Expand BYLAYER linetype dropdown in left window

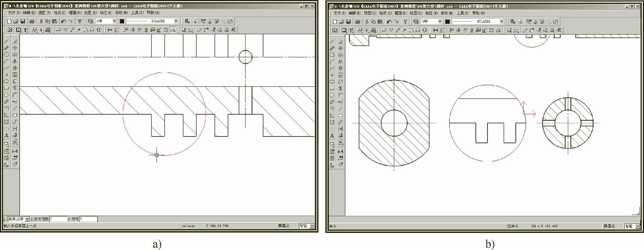(176, 21)
